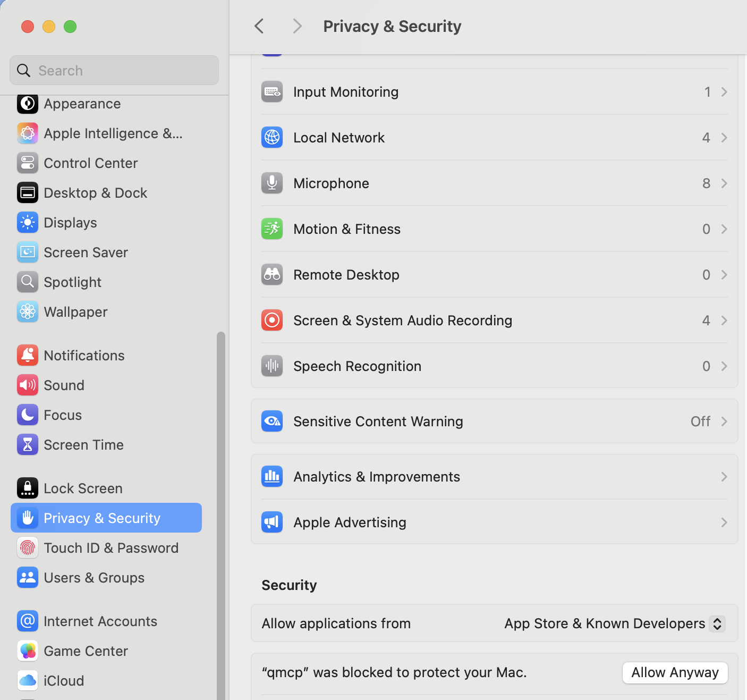This screenshot has width=747, height=700.
Task: Expand Apple Advertising chevron
Action: [x=724, y=522]
